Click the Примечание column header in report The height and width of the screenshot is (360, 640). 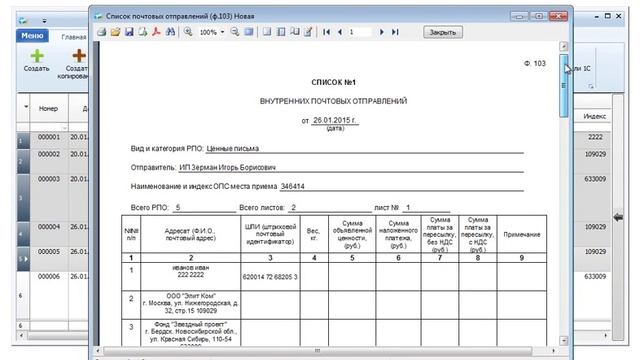point(522,234)
